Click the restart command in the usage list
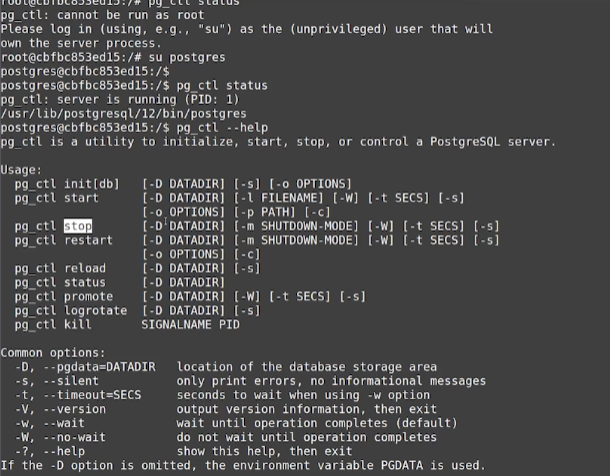The width and height of the screenshot is (610, 476). pyautogui.click(x=88, y=240)
